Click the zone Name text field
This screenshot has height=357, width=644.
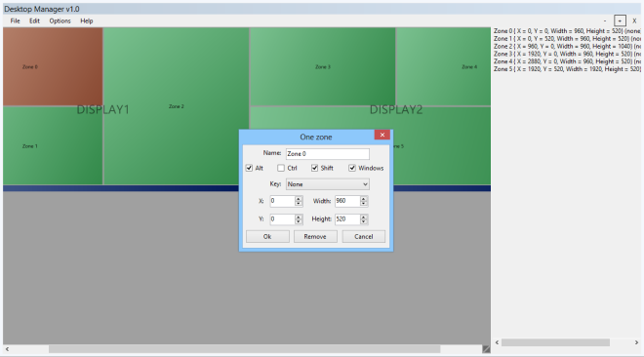[327, 153]
